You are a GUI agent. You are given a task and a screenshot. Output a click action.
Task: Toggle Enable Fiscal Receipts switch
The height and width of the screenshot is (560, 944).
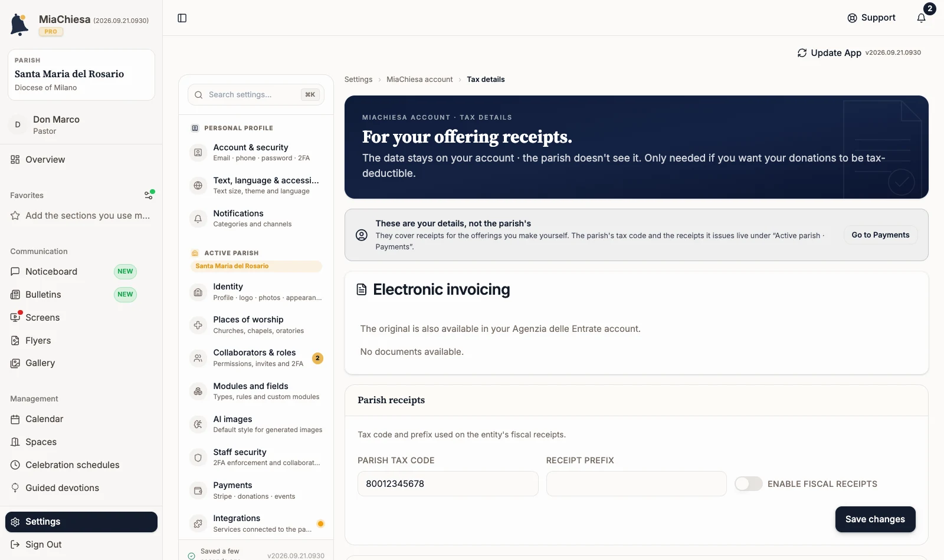coord(749,484)
